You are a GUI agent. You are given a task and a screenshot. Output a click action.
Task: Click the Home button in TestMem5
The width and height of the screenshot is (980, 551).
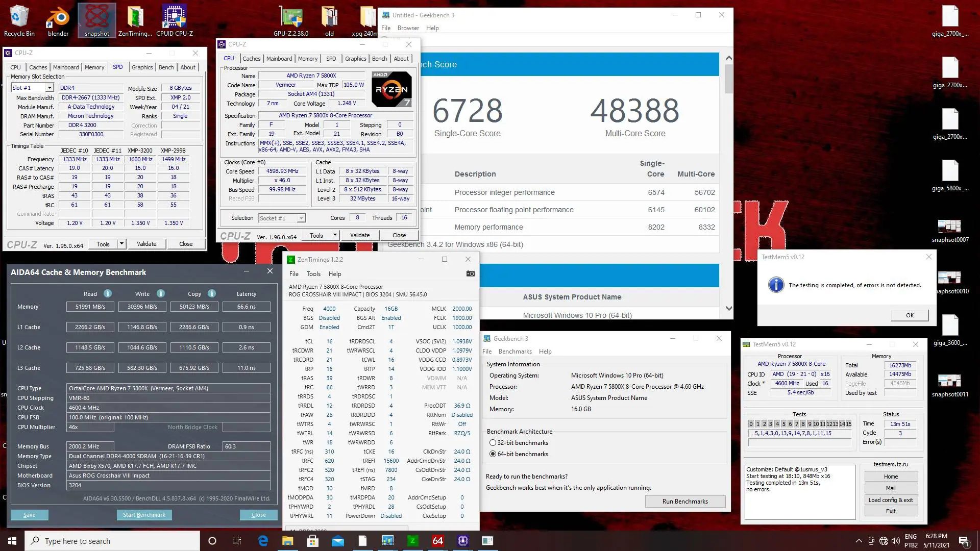pyautogui.click(x=891, y=477)
